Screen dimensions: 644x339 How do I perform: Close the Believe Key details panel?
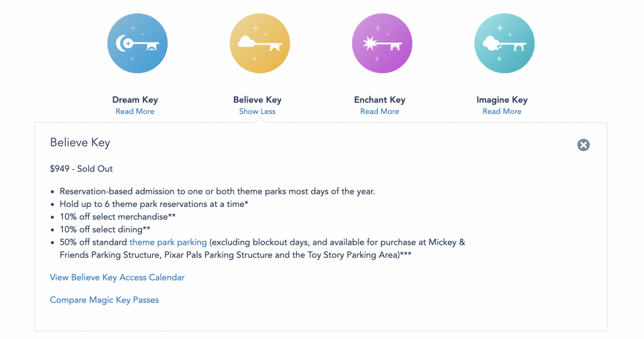583,145
